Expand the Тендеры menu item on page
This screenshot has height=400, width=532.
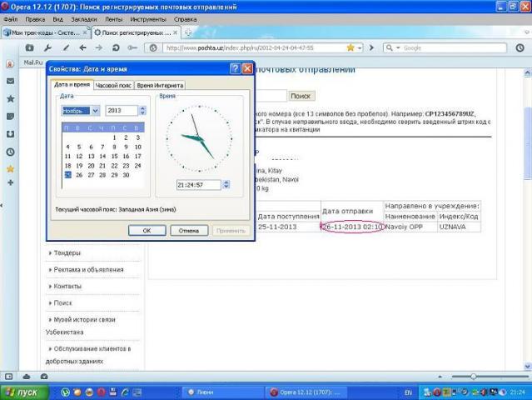[68, 252]
